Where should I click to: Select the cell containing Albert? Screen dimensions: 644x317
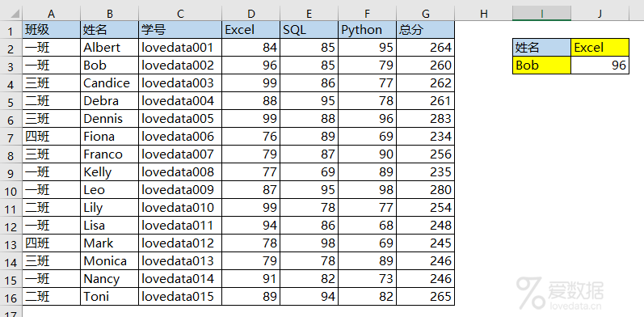pyautogui.click(x=110, y=48)
